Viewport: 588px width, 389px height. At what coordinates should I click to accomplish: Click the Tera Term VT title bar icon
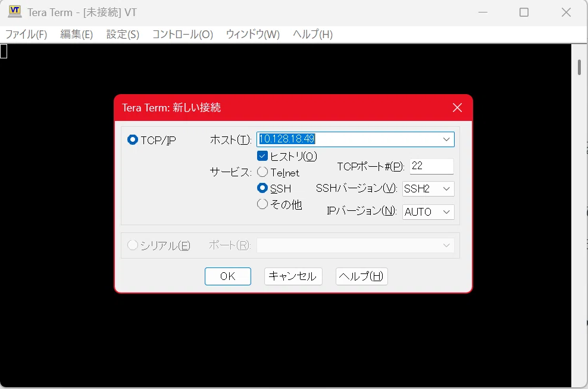[x=15, y=12]
